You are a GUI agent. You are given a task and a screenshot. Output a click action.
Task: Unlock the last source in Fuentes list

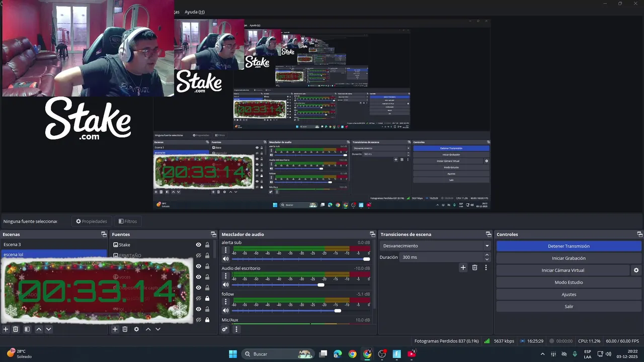click(x=207, y=320)
